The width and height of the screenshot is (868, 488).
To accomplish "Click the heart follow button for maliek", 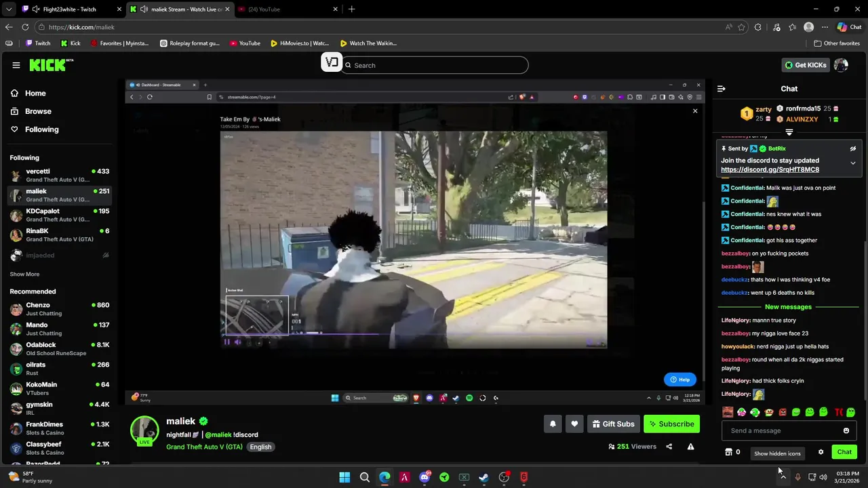I will point(574,424).
